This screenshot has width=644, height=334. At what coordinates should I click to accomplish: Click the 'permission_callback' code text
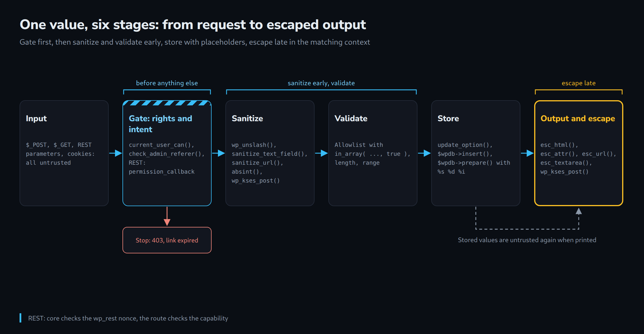(x=162, y=172)
